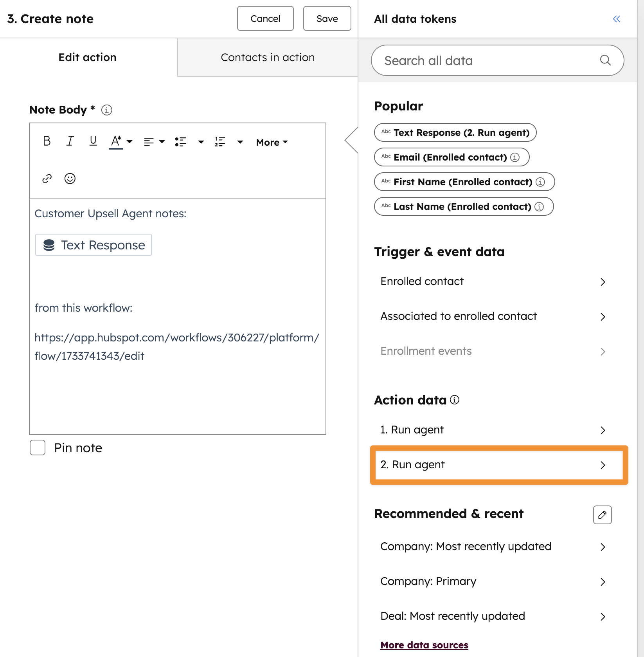Enable the Pin note checkbox
Image resolution: width=644 pixels, height=657 pixels.
point(37,448)
